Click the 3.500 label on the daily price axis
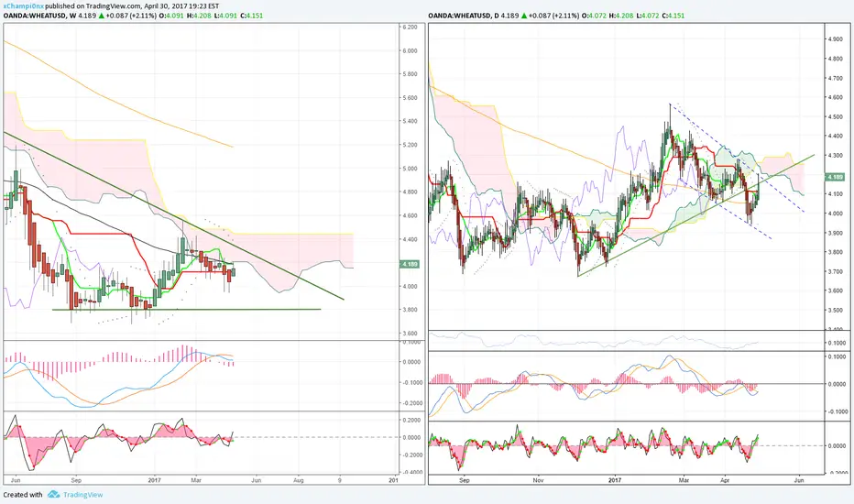 coord(836,310)
